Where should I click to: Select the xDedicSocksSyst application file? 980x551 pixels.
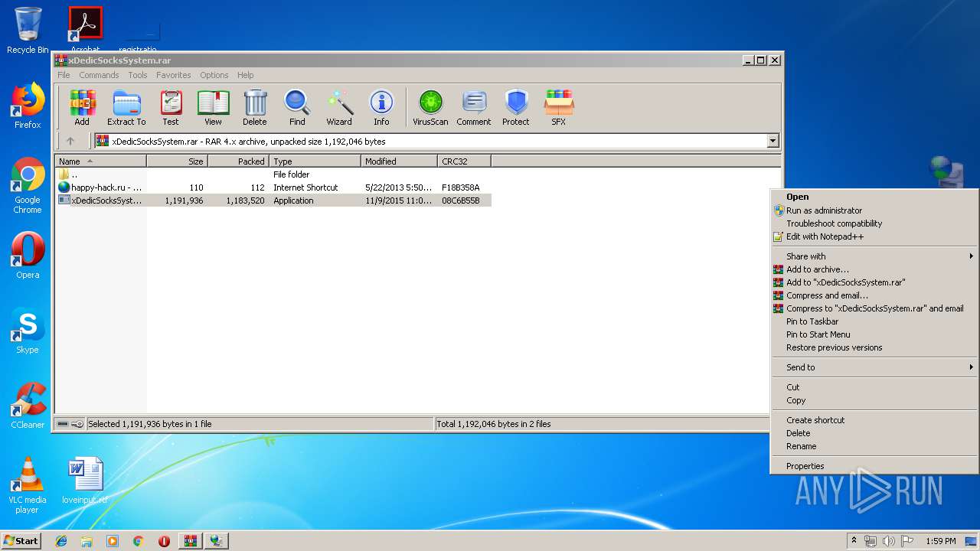pos(273,201)
